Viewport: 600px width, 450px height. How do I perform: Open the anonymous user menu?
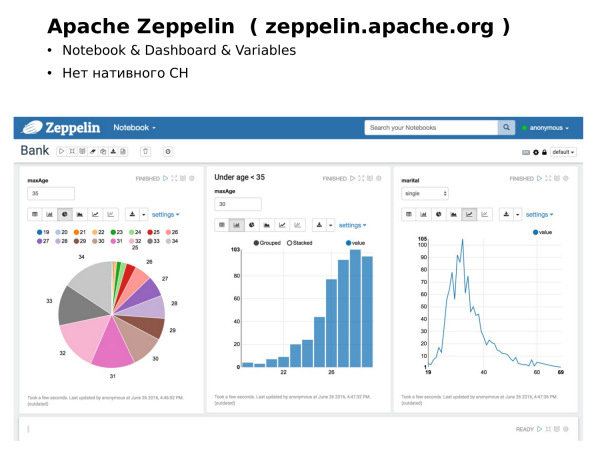click(546, 128)
